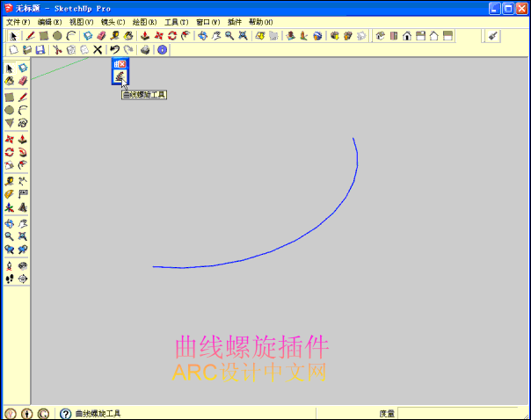This screenshot has height=420, width=531.
Task: Select the 3D Text tool in left palette
Action: click(x=23, y=207)
